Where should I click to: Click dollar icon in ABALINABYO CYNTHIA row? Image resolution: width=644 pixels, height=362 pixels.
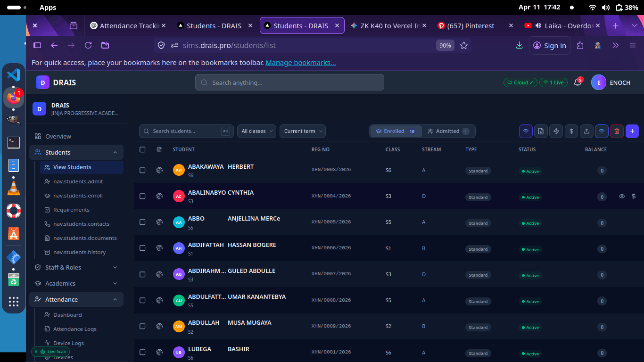tap(634, 196)
